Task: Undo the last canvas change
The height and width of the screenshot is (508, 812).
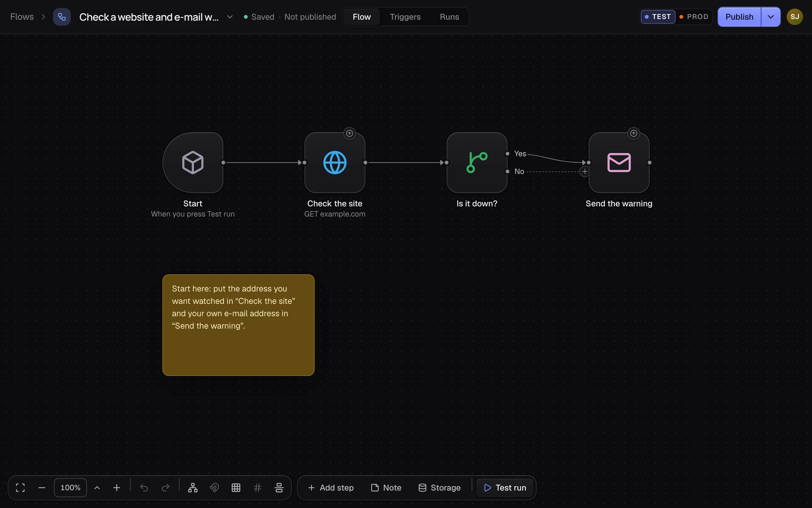Action: (x=144, y=487)
